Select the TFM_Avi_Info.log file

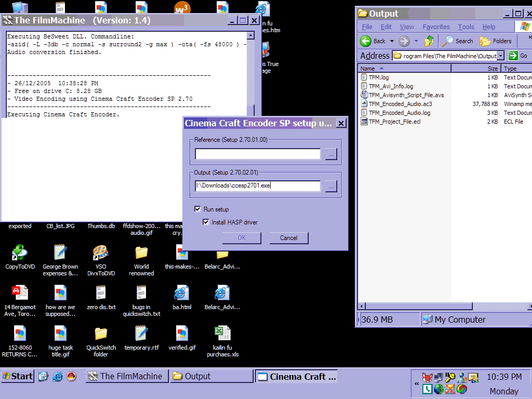[x=391, y=86]
